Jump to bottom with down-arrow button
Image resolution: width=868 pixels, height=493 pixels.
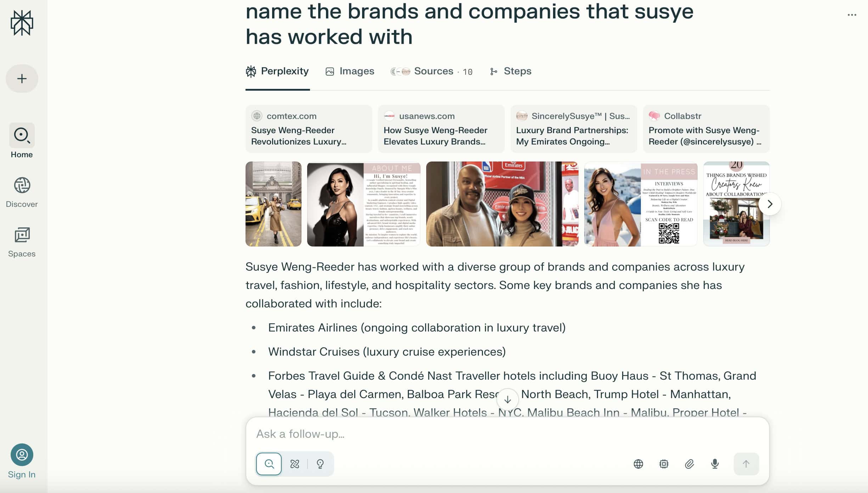click(507, 399)
